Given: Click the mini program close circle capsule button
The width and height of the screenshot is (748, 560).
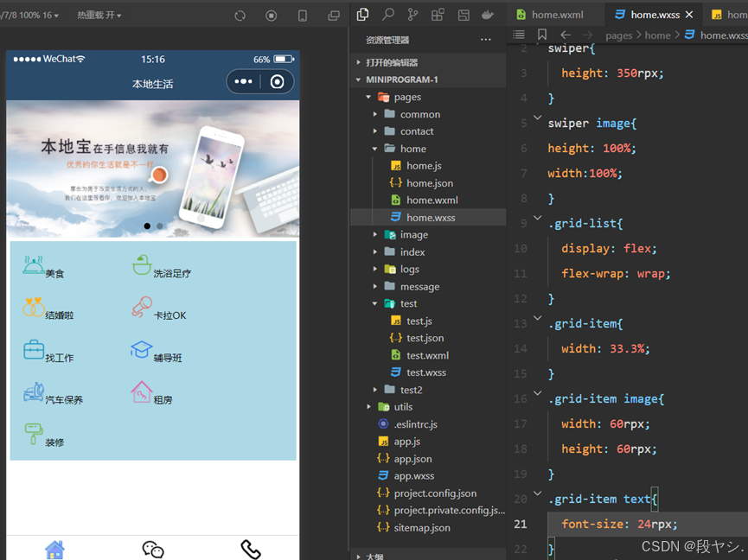Looking at the screenshot, I should pyautogui.click(x=278, y=81).
